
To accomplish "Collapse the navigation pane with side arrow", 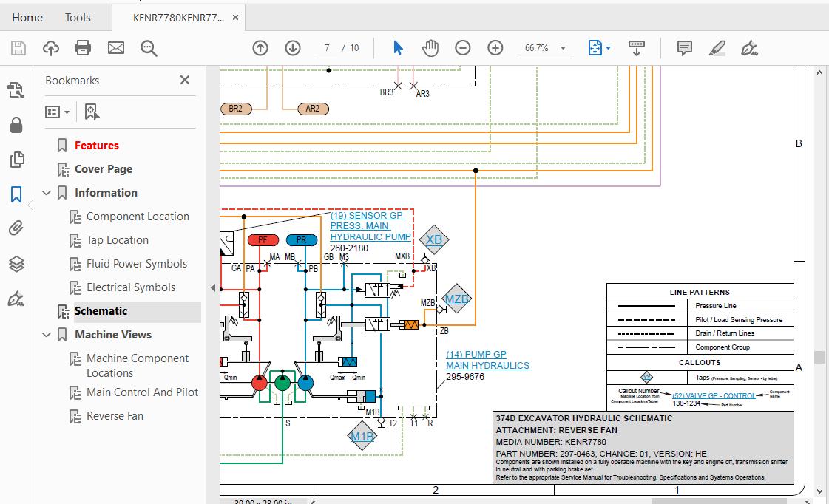I will tap(213, 288).
